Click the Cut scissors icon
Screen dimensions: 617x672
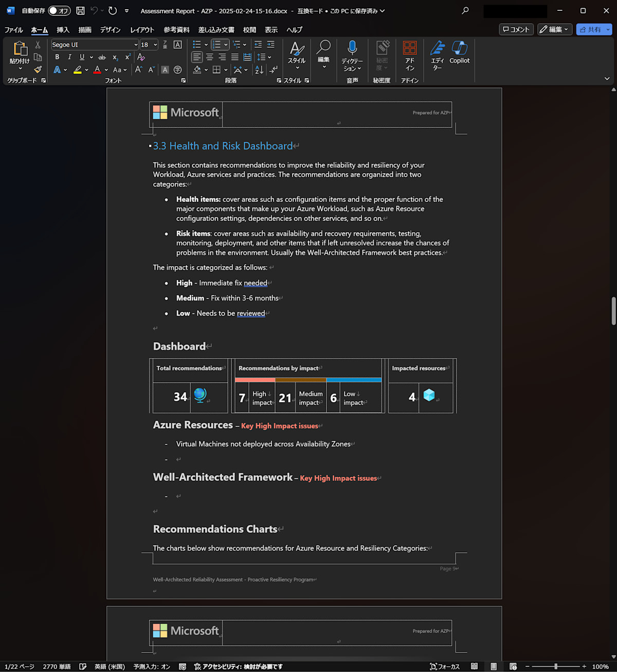coord(38,45)
